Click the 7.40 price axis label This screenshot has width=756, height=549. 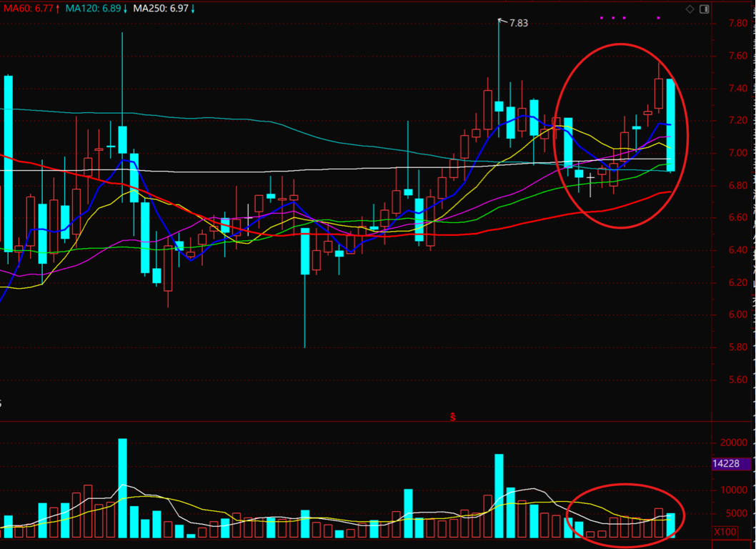tap(738, 88)
